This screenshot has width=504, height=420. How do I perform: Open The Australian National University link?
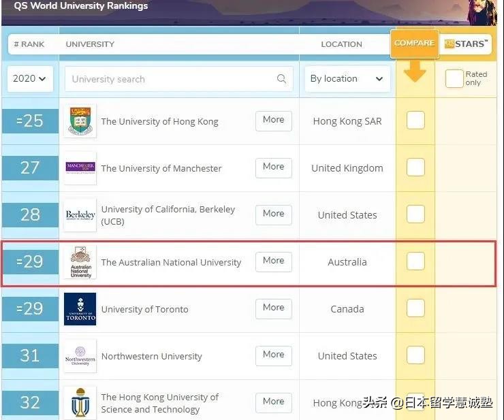[x=171, y=262]
